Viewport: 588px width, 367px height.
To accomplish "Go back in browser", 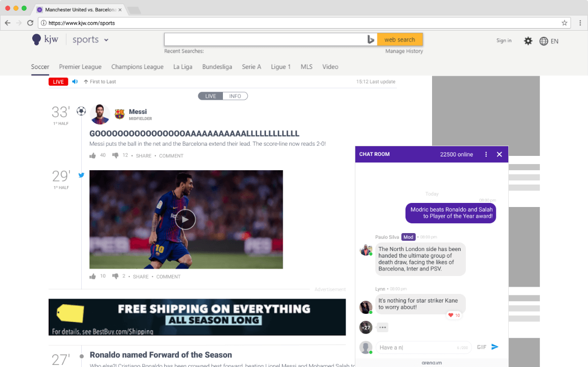I will click(8, 23).
